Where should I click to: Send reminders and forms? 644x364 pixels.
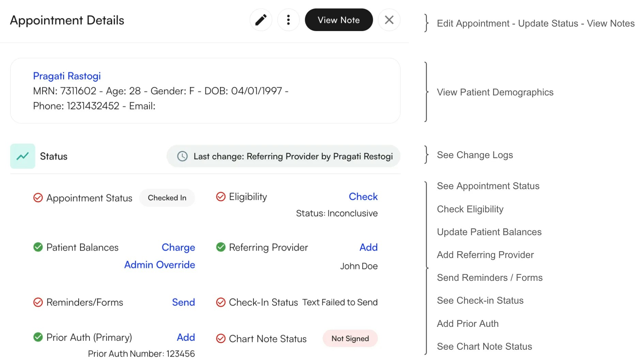coord(183,302)
